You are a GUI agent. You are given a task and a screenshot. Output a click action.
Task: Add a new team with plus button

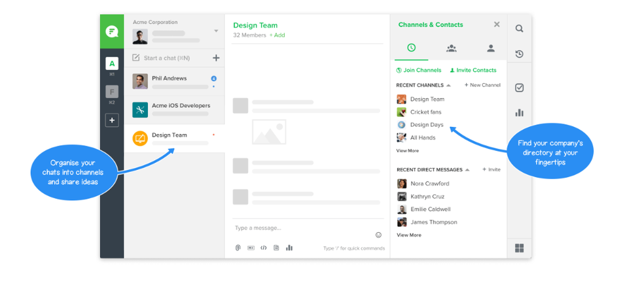[x=112, y=120]
